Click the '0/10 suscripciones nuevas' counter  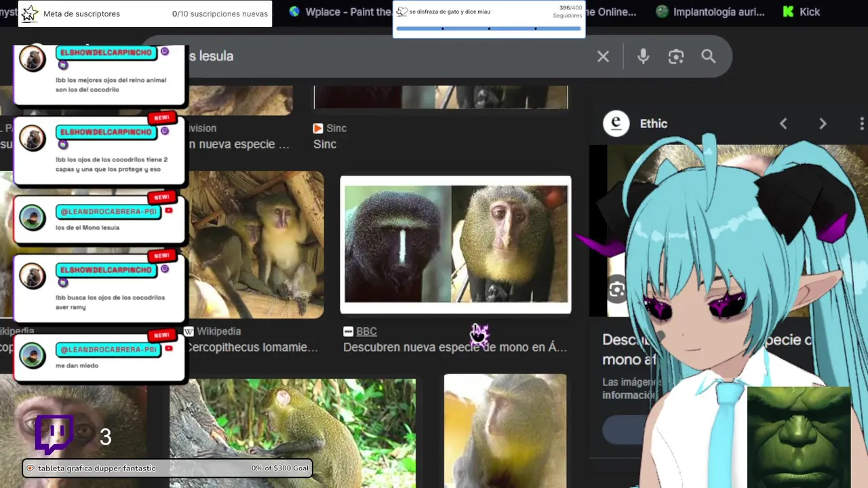point(220,14)
